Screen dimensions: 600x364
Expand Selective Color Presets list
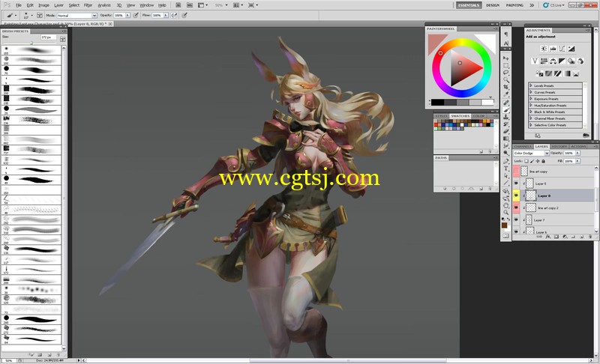pyautogui.click(x=531, y=125)
